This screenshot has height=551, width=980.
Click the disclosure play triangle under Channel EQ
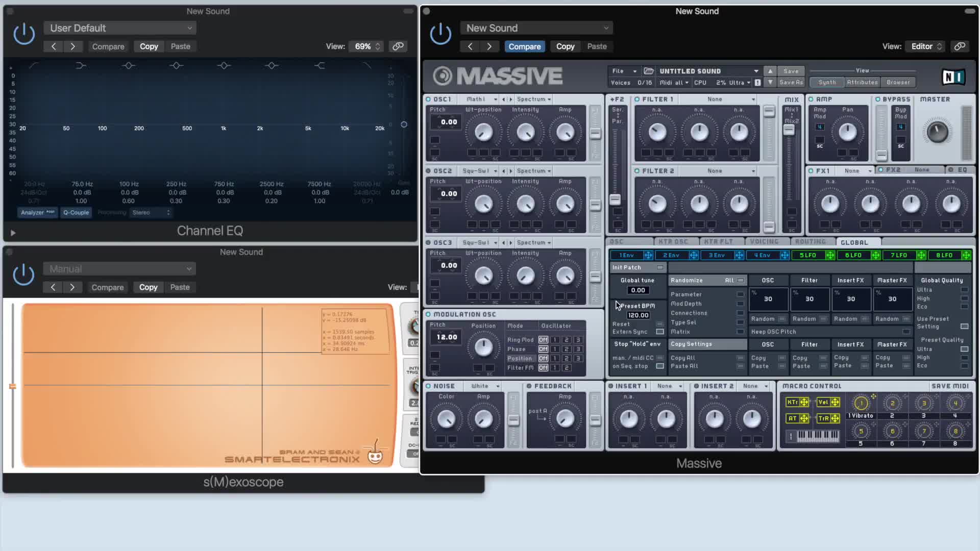pos(13,233)
